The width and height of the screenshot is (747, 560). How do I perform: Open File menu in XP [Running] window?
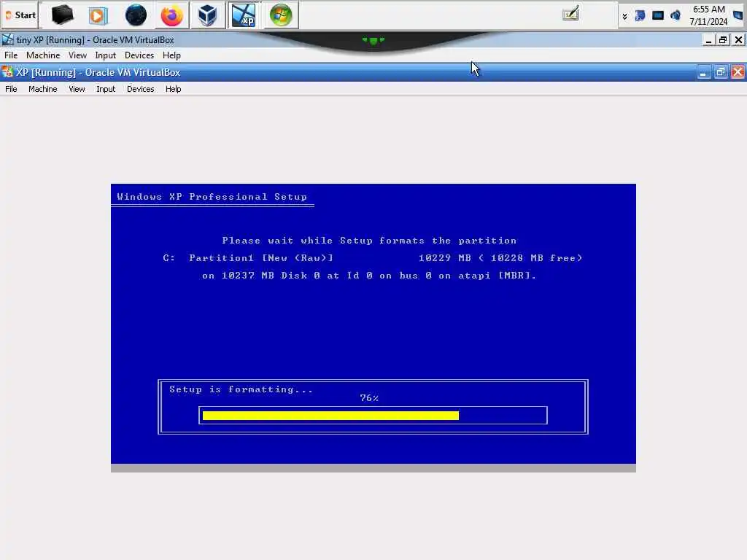pos(11,89)
